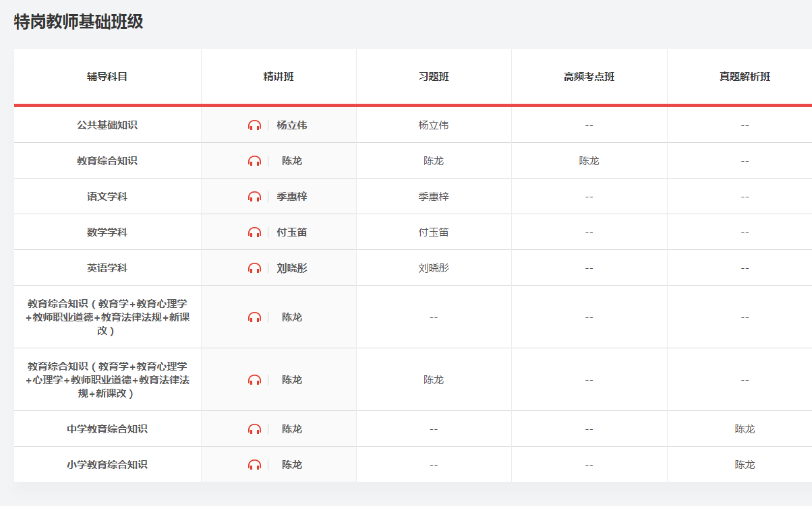
Task: Select the 英语学科 subject cell
Action: [x=107, y=268]
